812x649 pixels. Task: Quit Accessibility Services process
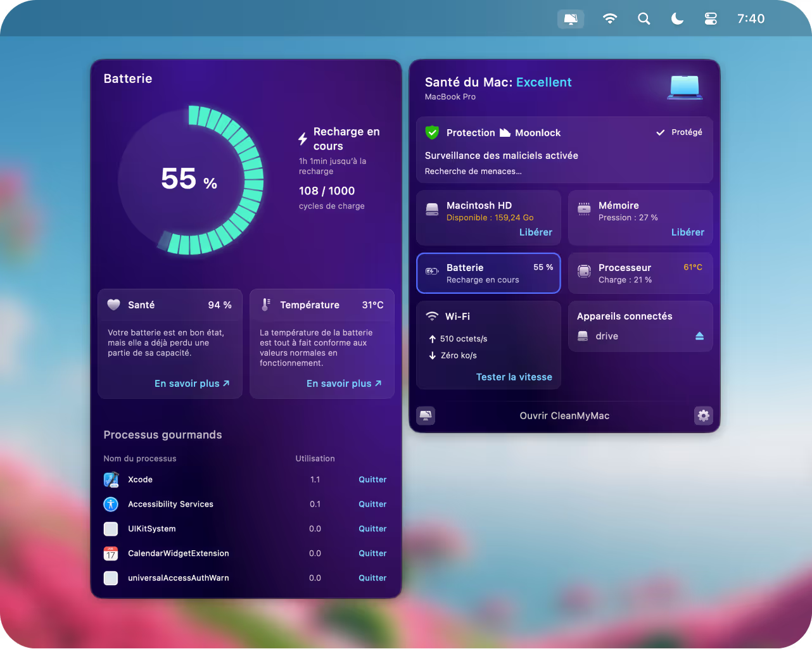click(372, 505)
